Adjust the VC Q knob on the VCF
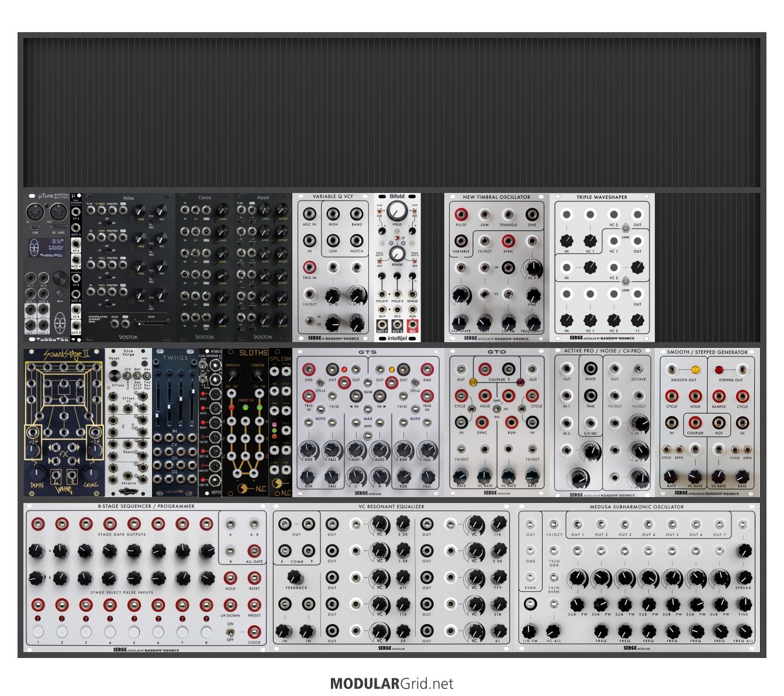 click(x=333, y=294)
